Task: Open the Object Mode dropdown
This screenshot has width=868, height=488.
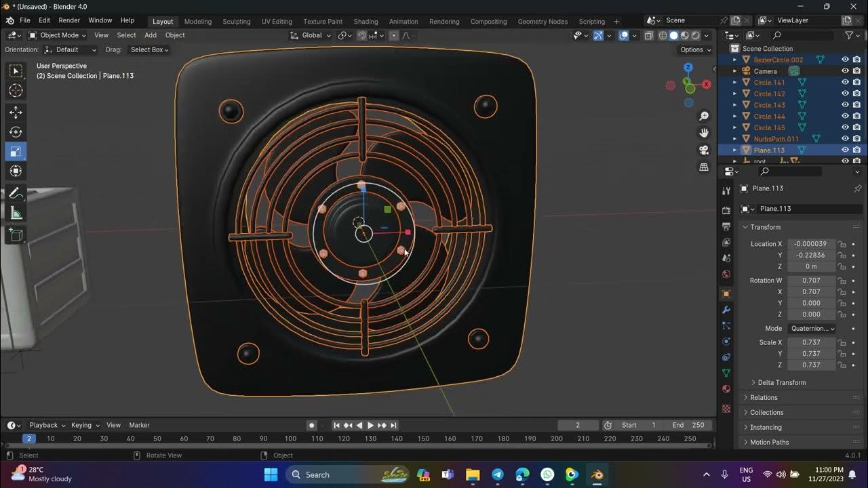Action: coord(57,35)
